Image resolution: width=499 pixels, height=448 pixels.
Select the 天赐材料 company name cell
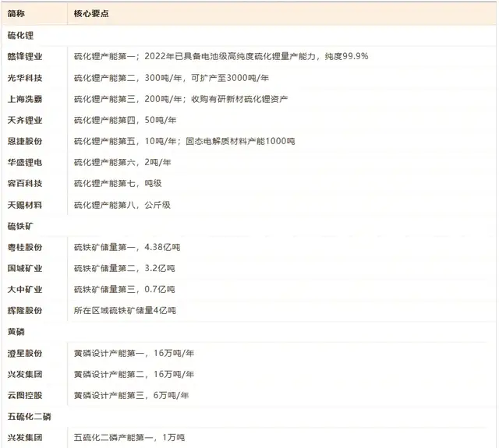coord(25,205)
